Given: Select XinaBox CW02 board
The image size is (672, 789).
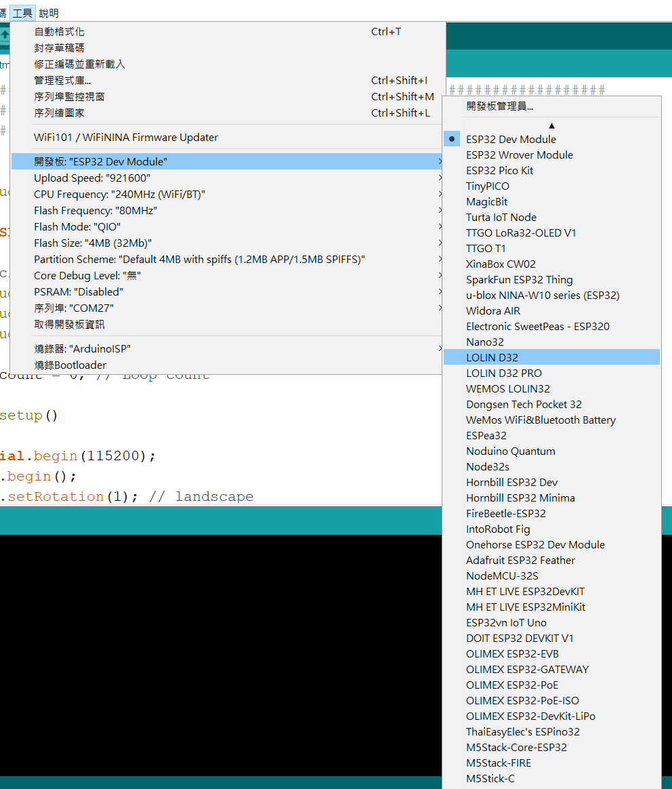Looking at the screenshot, I should 552,264.
